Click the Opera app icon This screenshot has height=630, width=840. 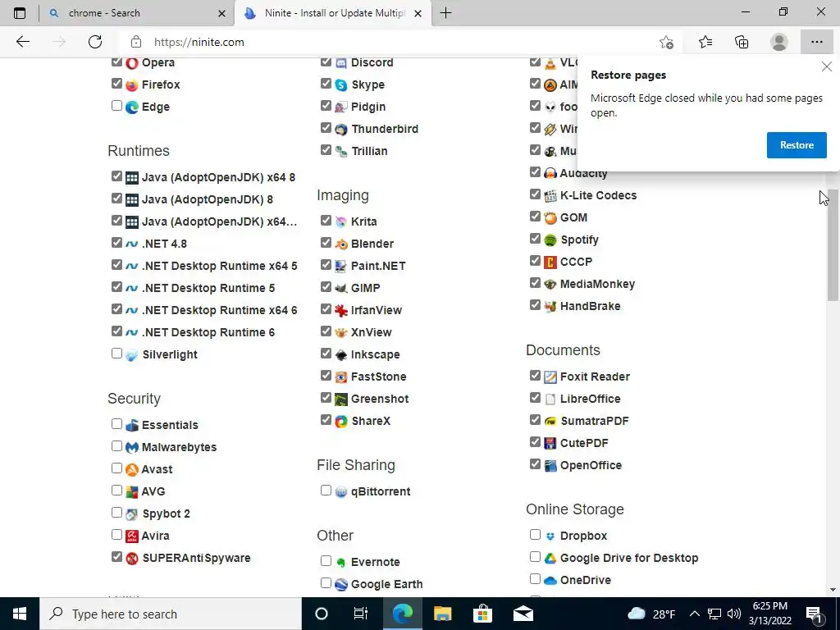132,62
